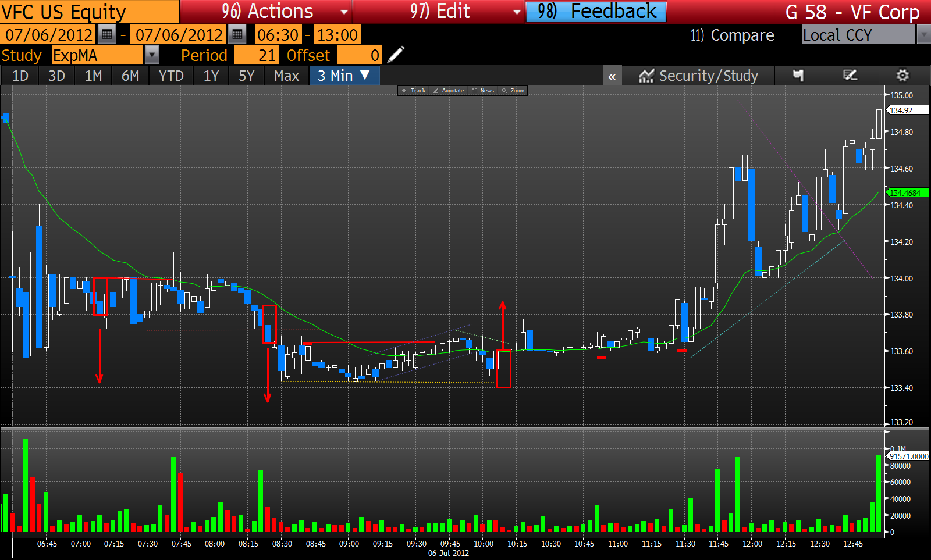Click the VFC US Equity ticker field
Image resolution: width=931 pixels, height=560 pixels.
click(x=90, y=12)
